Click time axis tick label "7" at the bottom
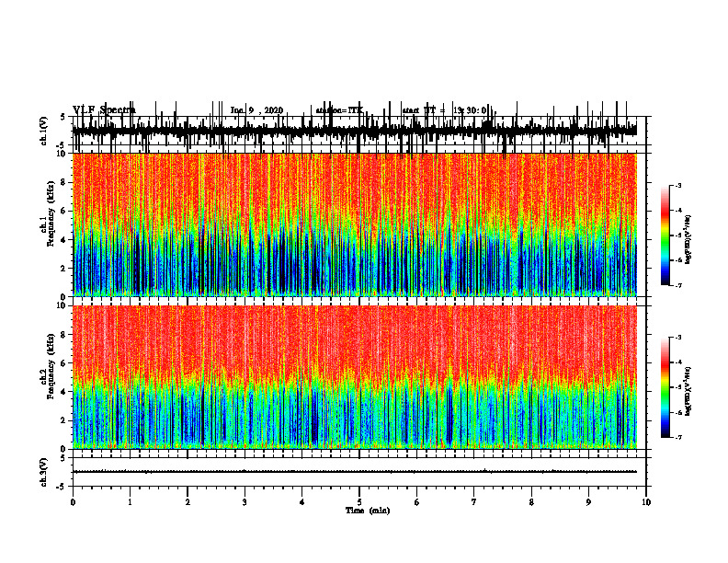The width and height of the screenshot is (728, 563). click(x=474, y=502)
